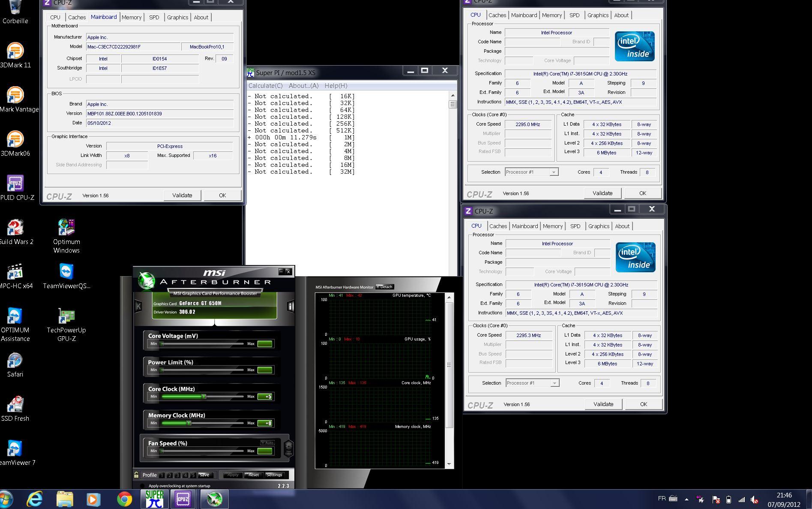Open Mainboard tab in left CPU-Z window
Screen dimensions: 812x509
[104, 17]
